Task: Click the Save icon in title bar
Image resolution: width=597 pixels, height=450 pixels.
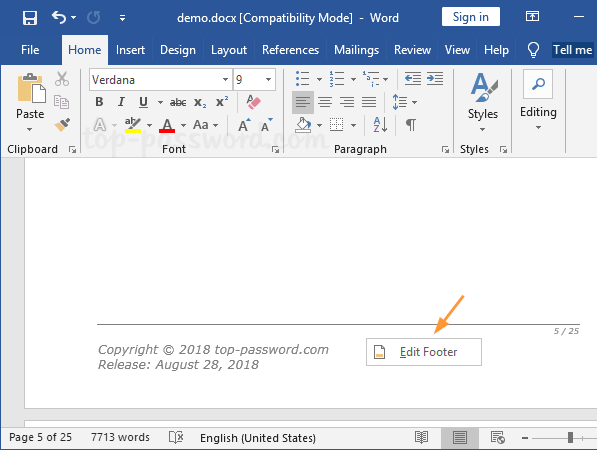Action: (x=30, y=18)
